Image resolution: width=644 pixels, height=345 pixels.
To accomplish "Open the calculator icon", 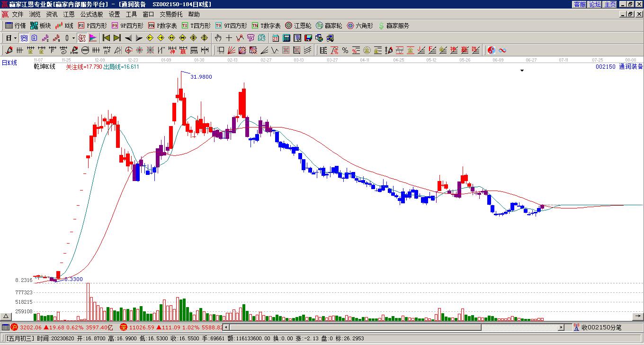I will [286, 38].
